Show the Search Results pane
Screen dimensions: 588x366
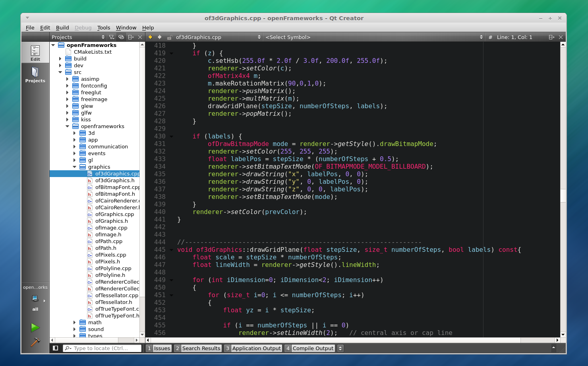coord(198,348)
